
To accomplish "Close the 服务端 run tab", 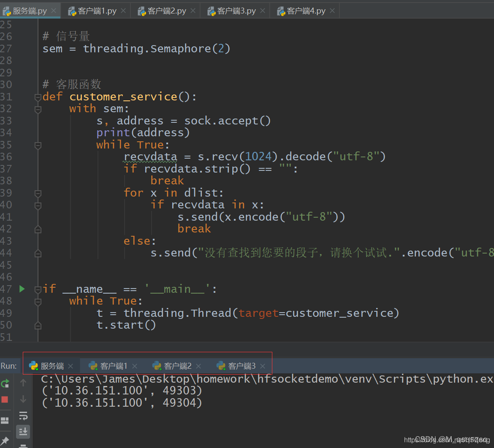I will (71, 366).
